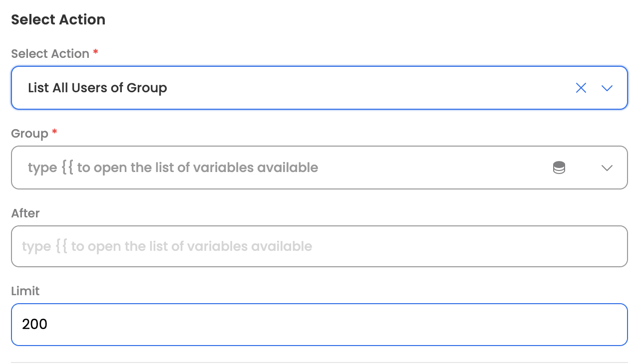This screenshot has height=364, width=640.
Task: Clear the selected action with the X icon
Action: click(x=581, y=88)
